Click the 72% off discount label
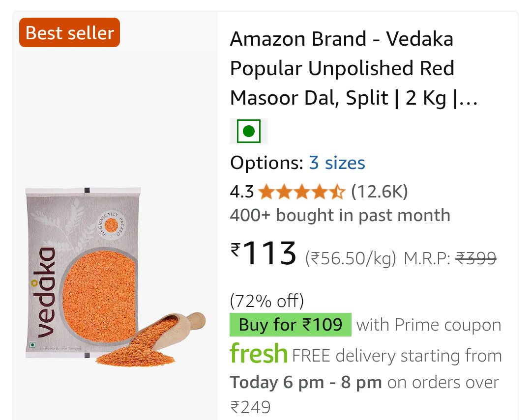 pos(267,300)
